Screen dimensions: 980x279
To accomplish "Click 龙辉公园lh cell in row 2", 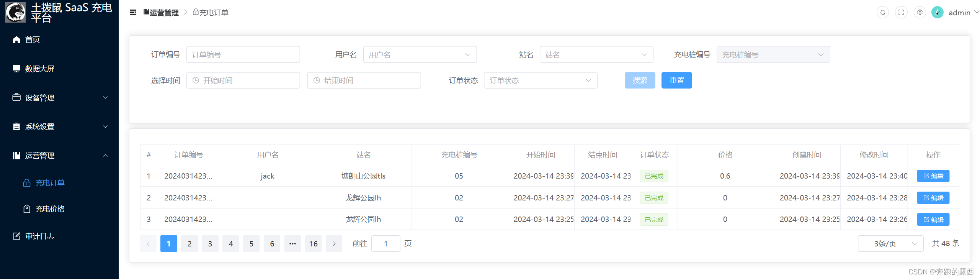I will (x=363, y=198).
